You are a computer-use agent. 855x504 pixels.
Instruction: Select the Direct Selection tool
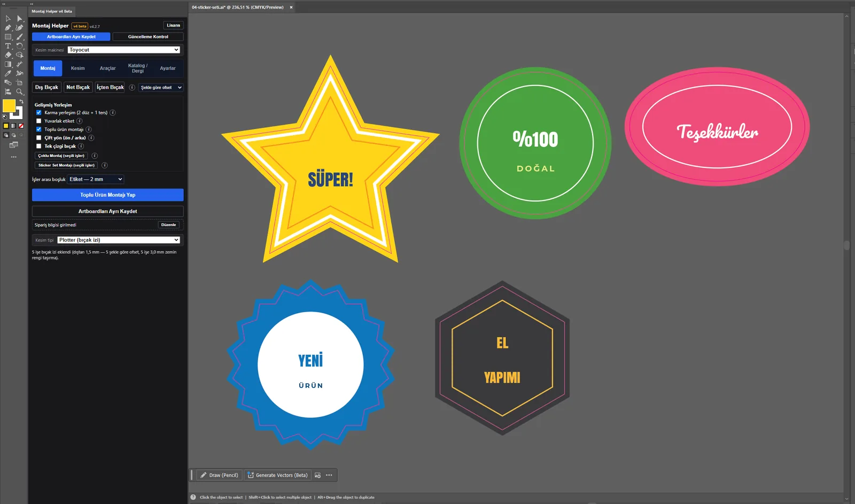(x=20, y=19)
